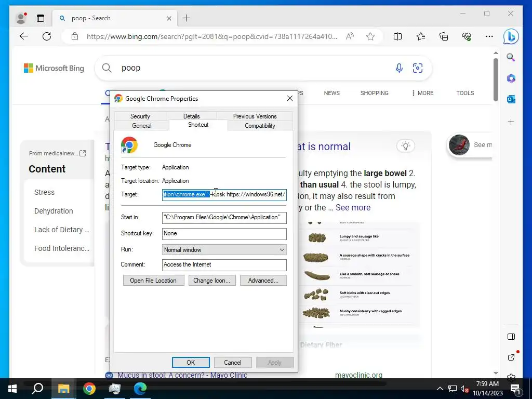Select Dehydration in the Content list

pyautogui.click(x=54, y=211)
